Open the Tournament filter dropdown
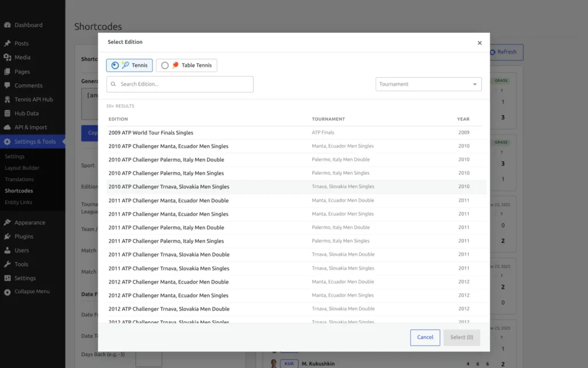The image size is (588, 368). 428,84
